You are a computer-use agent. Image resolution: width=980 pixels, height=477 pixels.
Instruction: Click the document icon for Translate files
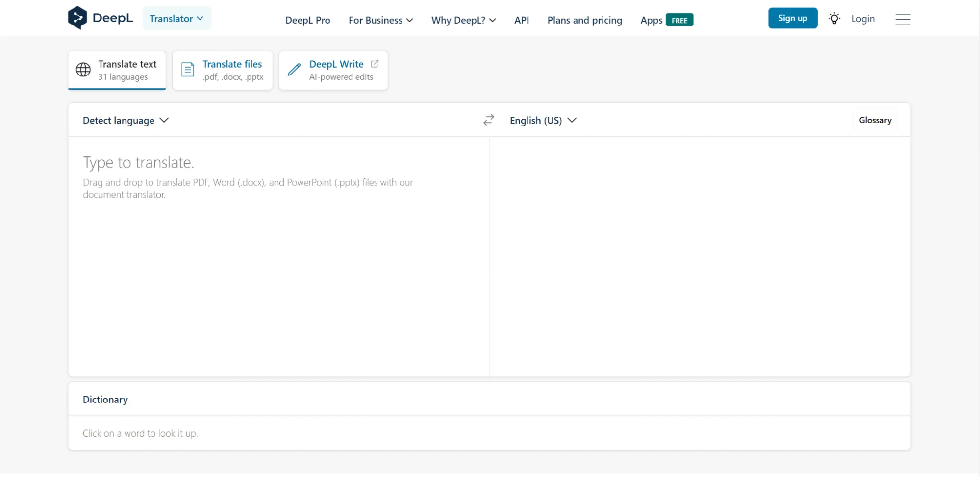[x=188, y=70]
